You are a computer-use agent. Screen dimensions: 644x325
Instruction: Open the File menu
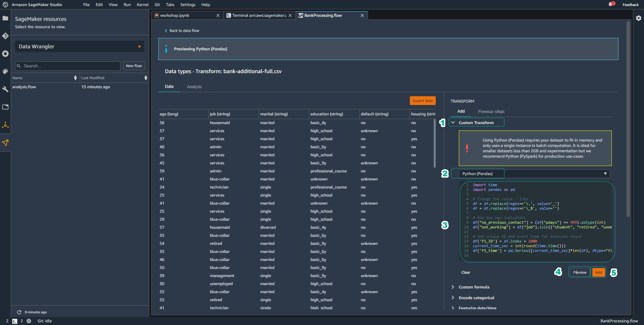point(86,5)
